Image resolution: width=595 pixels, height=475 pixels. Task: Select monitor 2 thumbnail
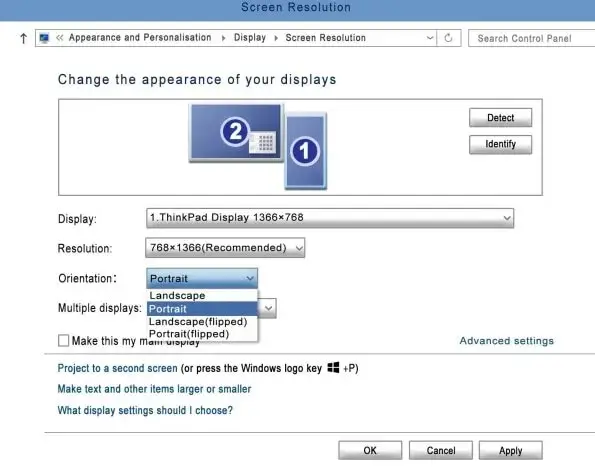pyautogui.click(x=236, y=133)
